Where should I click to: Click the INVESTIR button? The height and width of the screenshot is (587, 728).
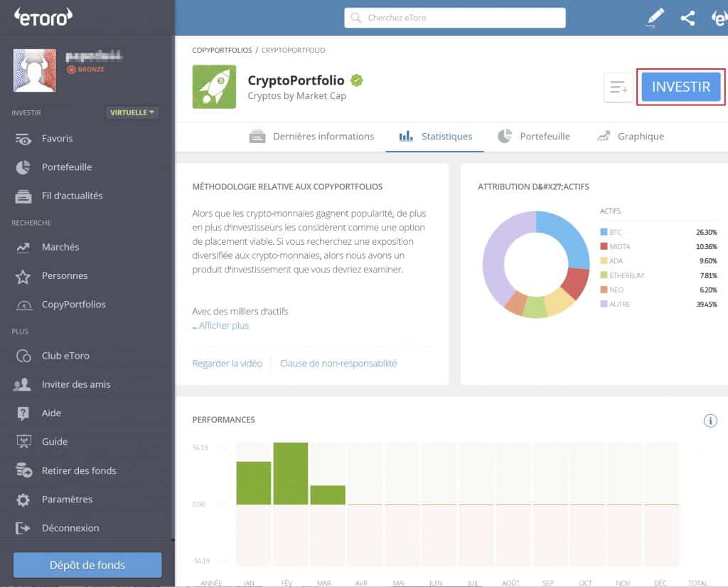click(x=679, y=85)
